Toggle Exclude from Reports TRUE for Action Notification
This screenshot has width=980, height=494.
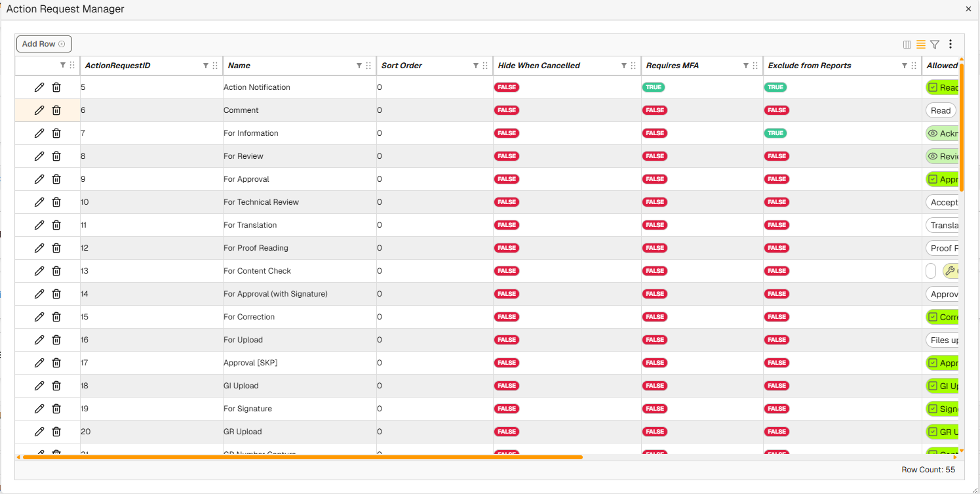tap(775, 87)
